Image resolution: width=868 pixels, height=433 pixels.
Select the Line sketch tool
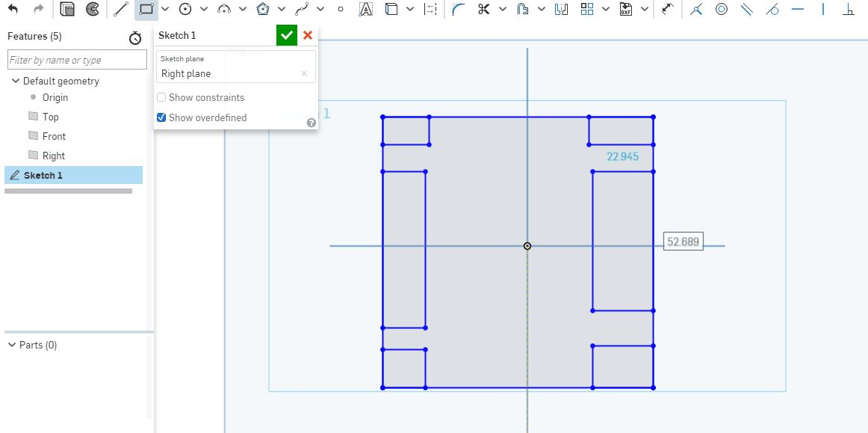(121, 9)
